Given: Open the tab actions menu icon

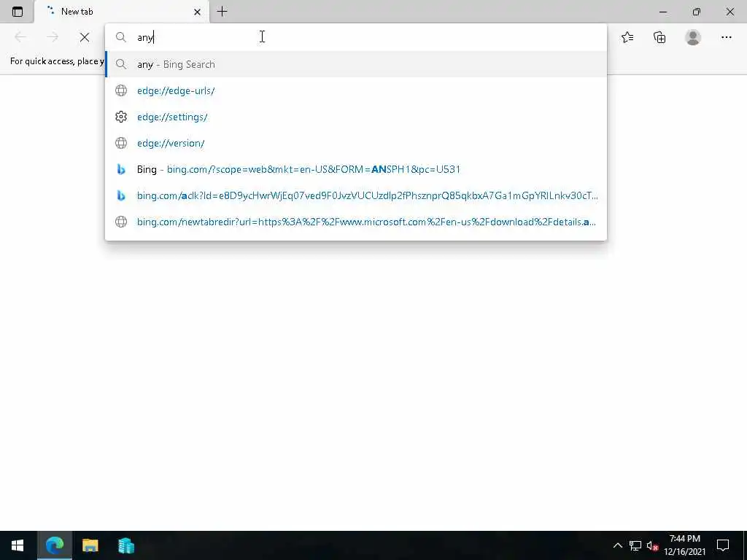Looking at the screenshot, I should coord(18,12).
